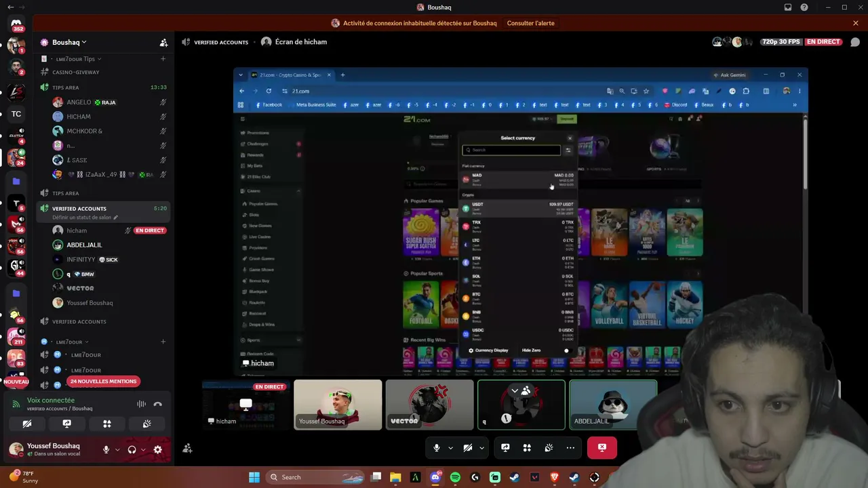Image resolution: width=868 pixels, height=488 pixels.
Task: Go back with Discord title bar arrow
Action: (x=10, y=7)
